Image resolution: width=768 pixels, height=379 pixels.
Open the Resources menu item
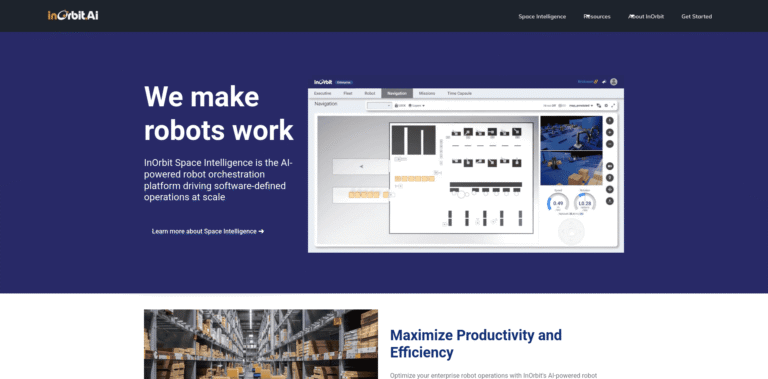pyautogui.click(x=597, y=17)
